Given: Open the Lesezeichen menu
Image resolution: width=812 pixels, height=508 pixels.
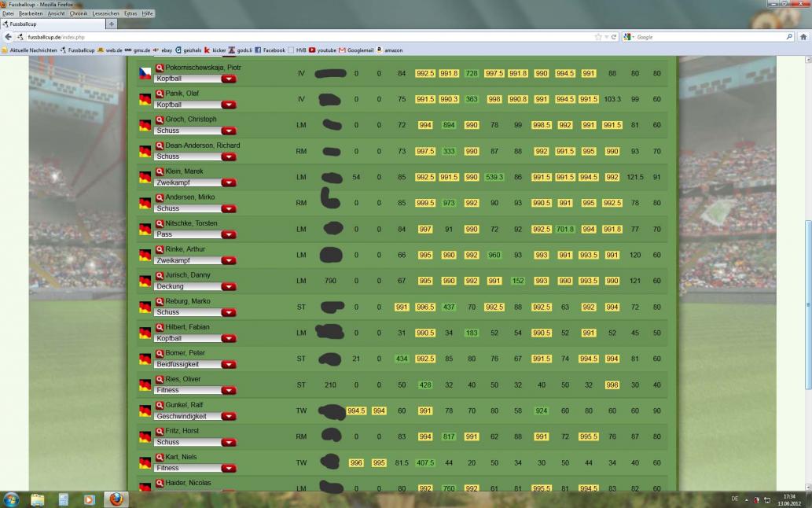Looking at the screenshot, I should coord(105,13).
